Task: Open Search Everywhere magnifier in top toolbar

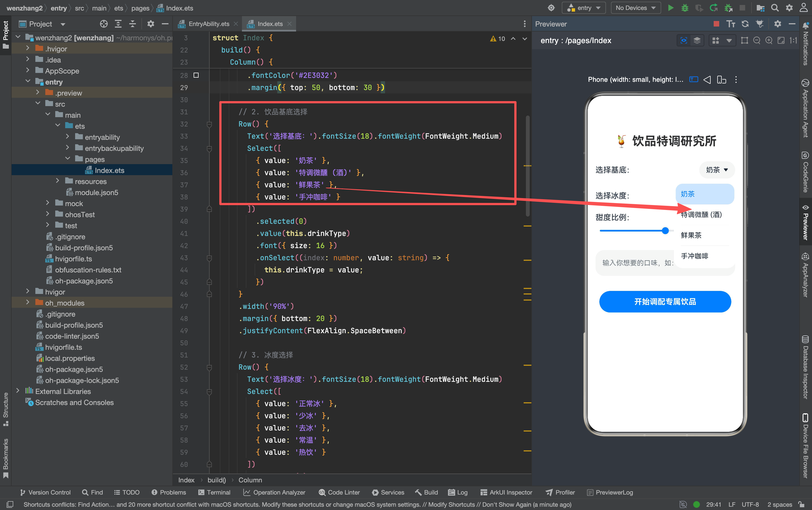Action: click(775, 8)
